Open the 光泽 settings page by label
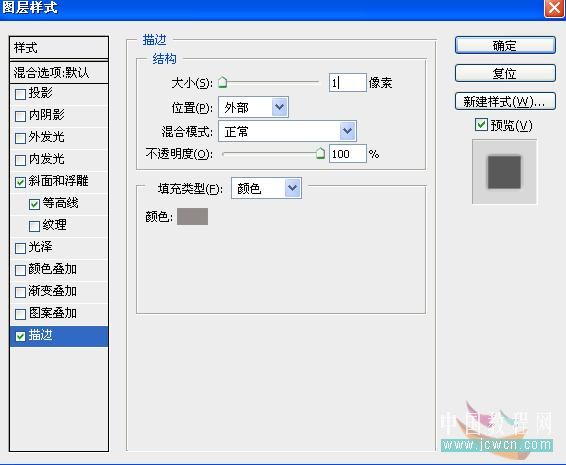 [x=40, y=247]
